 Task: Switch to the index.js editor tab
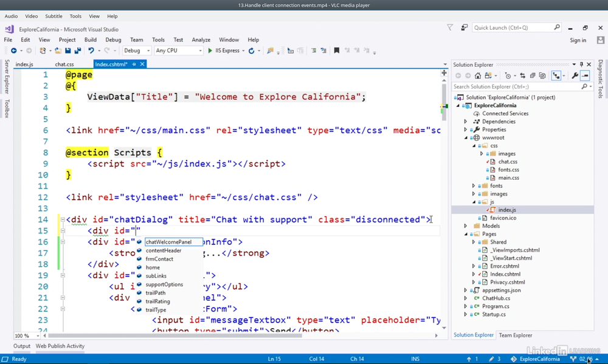(24, 64)
